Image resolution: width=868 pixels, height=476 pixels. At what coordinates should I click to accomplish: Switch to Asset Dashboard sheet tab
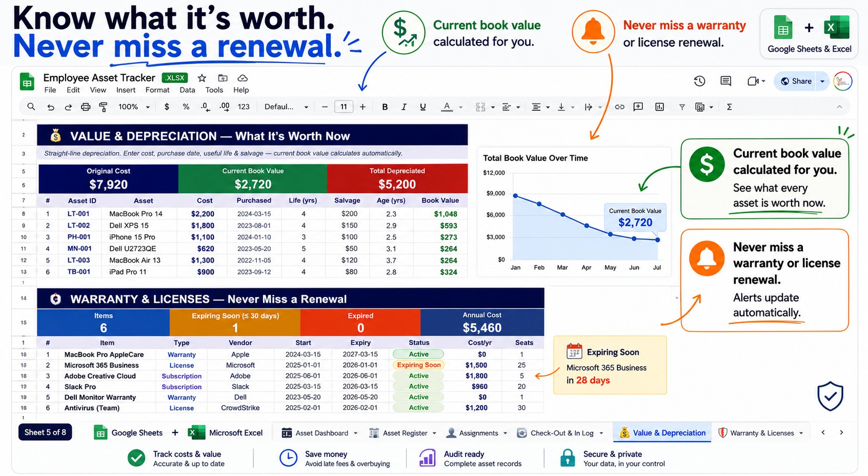coord(320,433)
